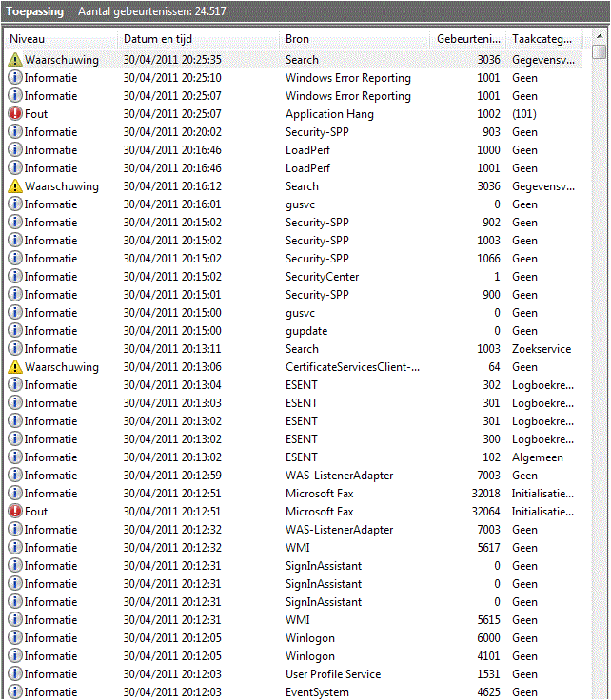Click info icon of ESENT event 300

[14, 438]
